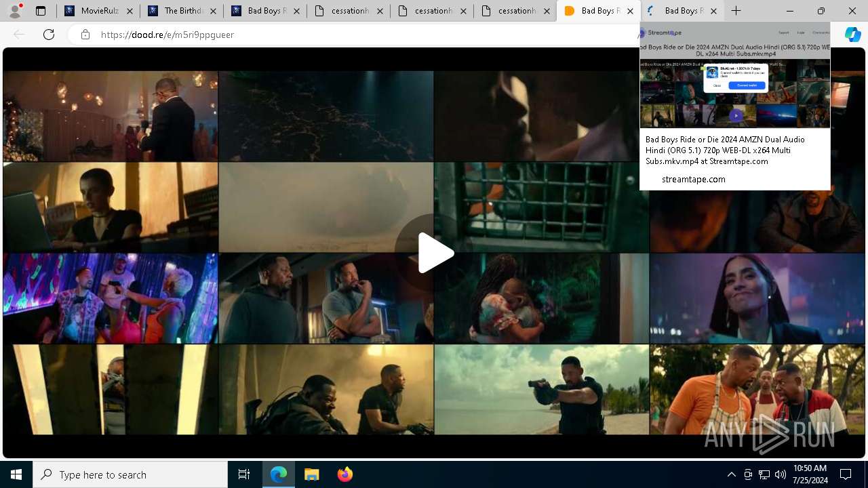Screen dimensions: 868x488
Task: View site information lock icon
Action: point(85,35)
